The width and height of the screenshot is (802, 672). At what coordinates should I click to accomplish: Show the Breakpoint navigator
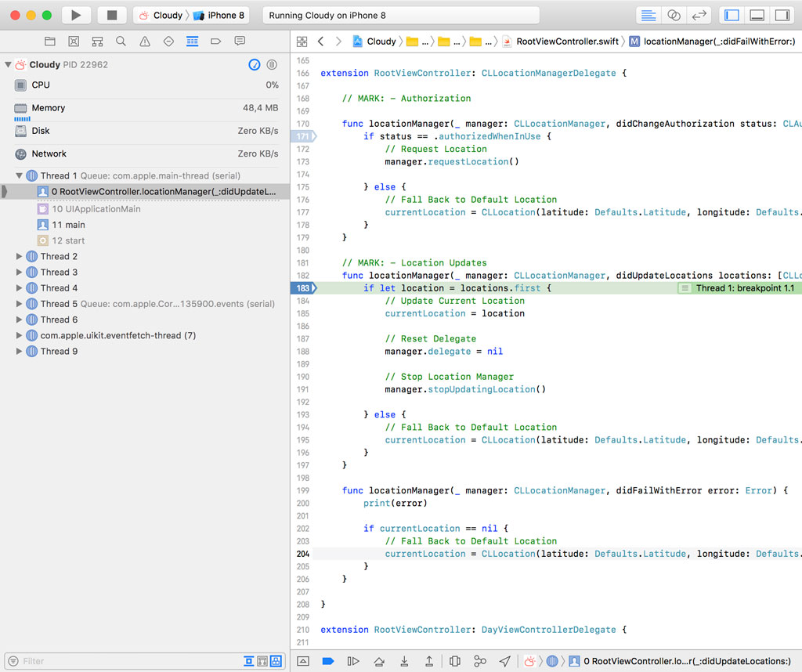(216, 41)
